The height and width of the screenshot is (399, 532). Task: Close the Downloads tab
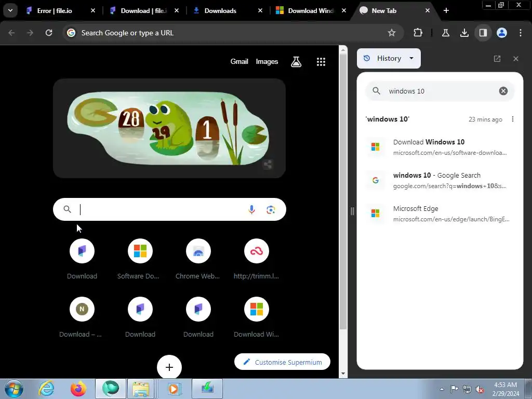(260, 10)
